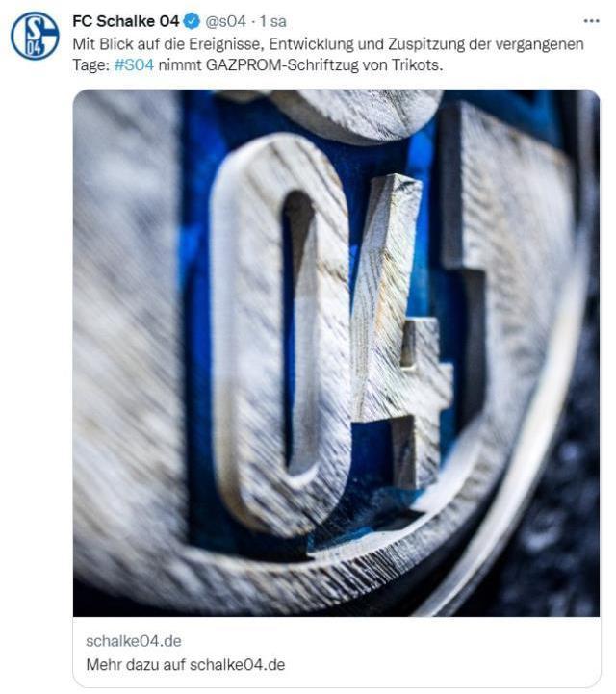Open the tweet via the '1 sa' timestamp
Image resolution: width=616 pixels, height=694 pixels.
tap(272, 21)
